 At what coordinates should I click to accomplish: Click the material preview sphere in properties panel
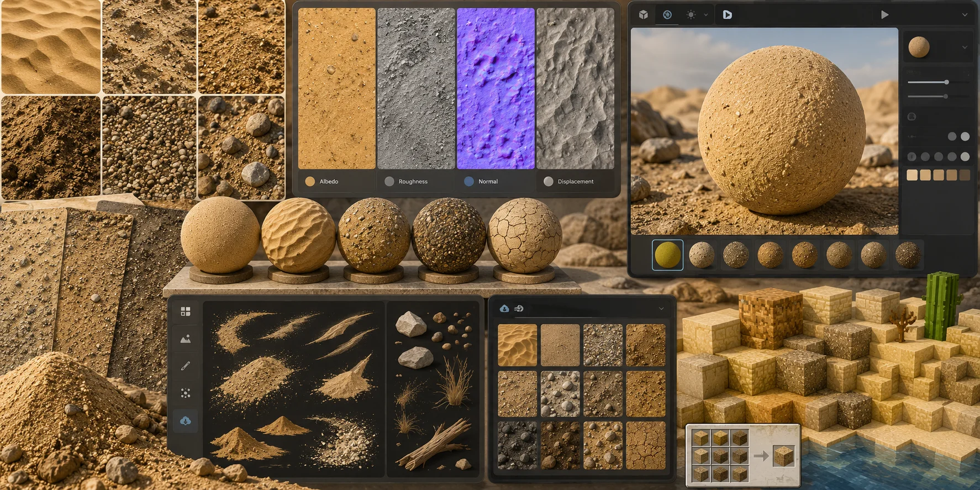tap(919, 47)
